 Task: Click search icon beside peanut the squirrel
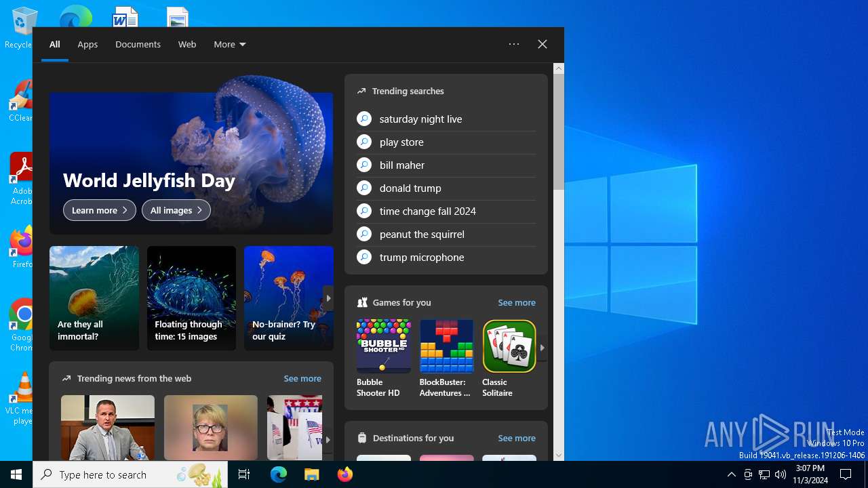point(364,234)
